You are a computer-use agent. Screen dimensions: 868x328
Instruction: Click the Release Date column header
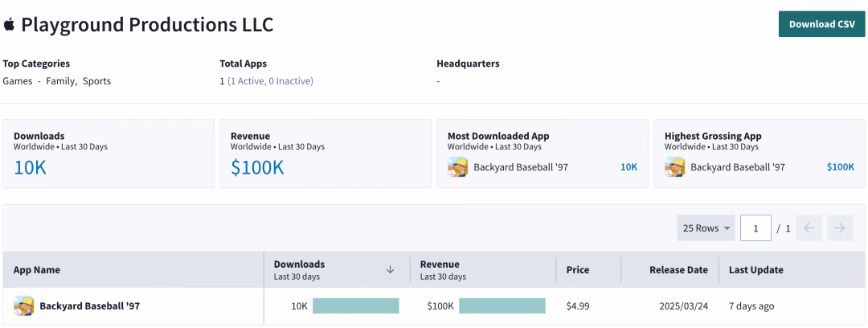click(669, 270)
